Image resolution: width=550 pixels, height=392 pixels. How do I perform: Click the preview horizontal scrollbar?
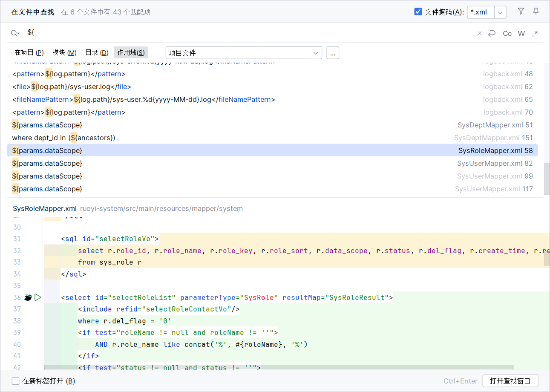tap(279, 367)
